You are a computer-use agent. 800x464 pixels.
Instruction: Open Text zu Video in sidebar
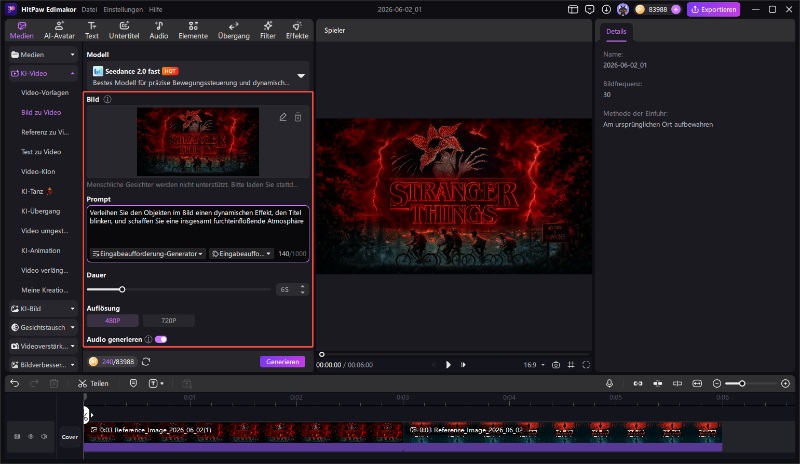tap(41, 152)
